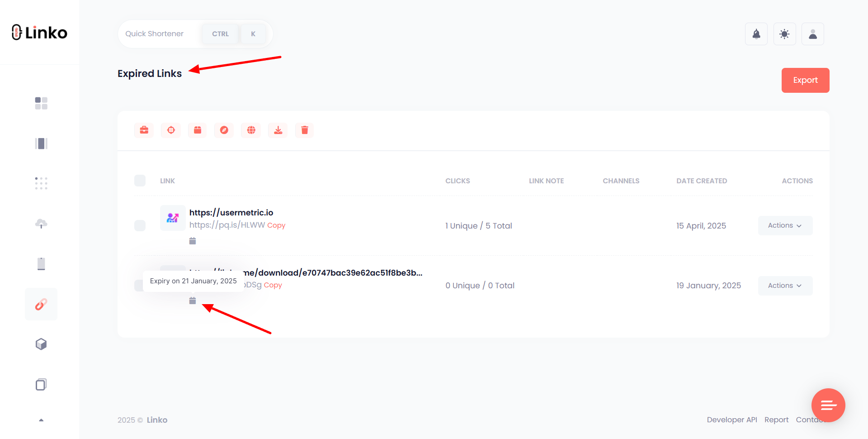Open the floating chat menu button
Viewport: 868px width, 439px height.
click(828, 405)
